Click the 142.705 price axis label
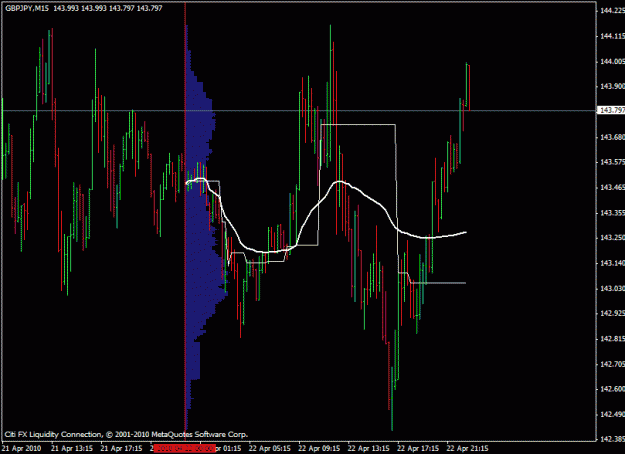625x454 pixels. tap(612, 364)
